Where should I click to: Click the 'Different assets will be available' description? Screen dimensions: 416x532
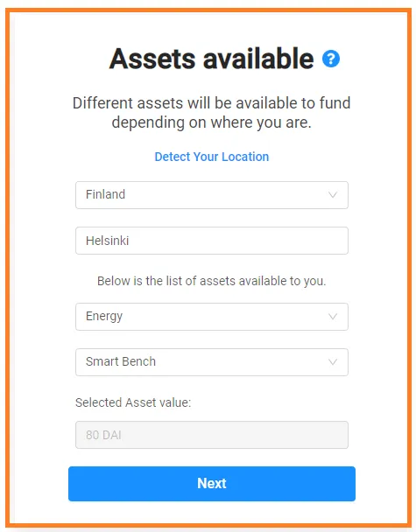(212, 113)
